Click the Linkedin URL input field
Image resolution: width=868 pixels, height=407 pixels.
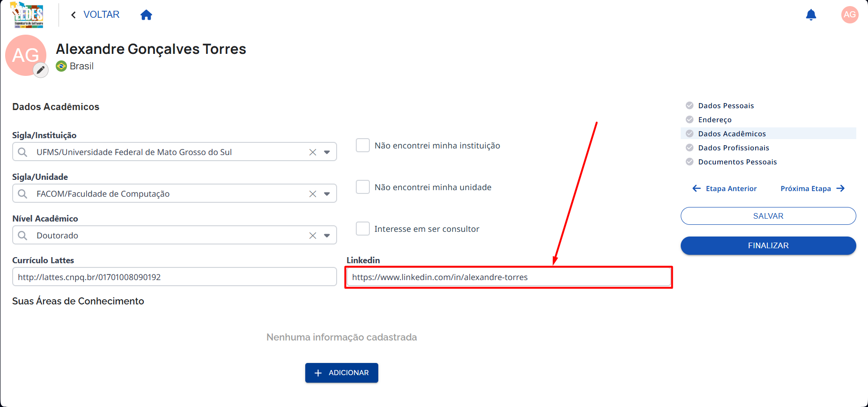(x=508, y=277)
